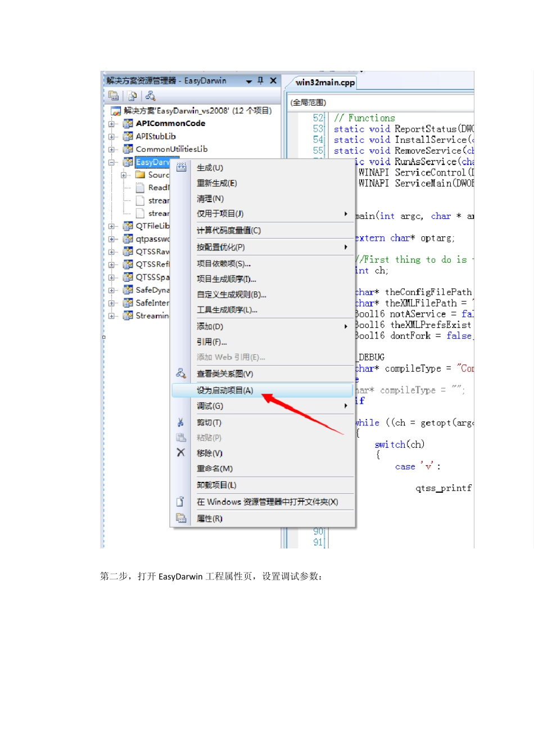This screenshot has width=534, height=756.
Task: Click the QTSSRefl project icon
Action: pyautogui.click(x=128, y=264)
